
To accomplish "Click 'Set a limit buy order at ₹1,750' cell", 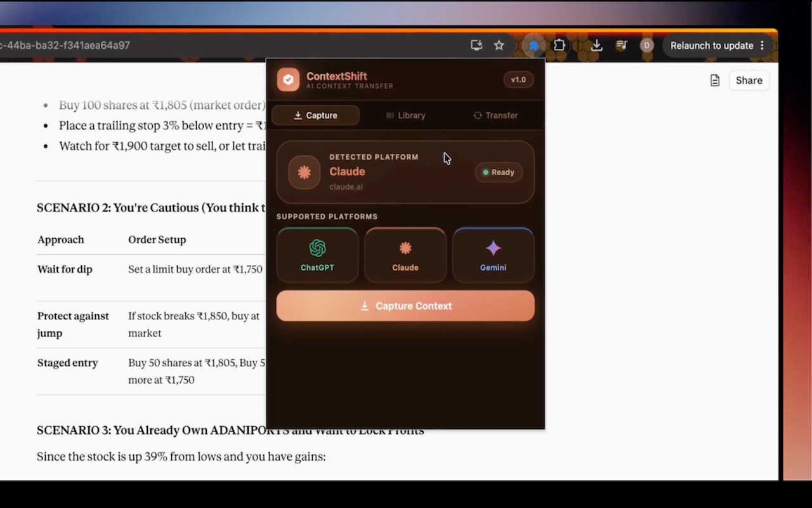I will click(x=195, y=269).
